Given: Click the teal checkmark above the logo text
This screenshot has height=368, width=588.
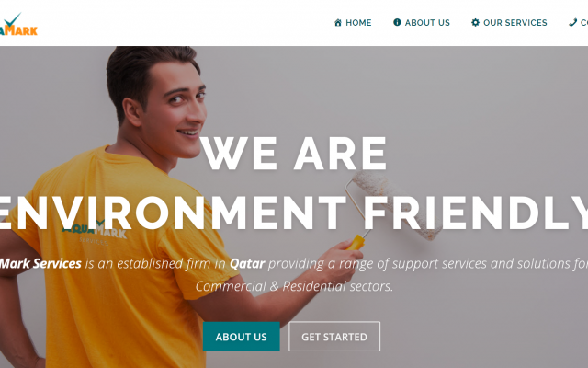Looking at the screenshot, I should pyautogui.click(x=12, y=19).
